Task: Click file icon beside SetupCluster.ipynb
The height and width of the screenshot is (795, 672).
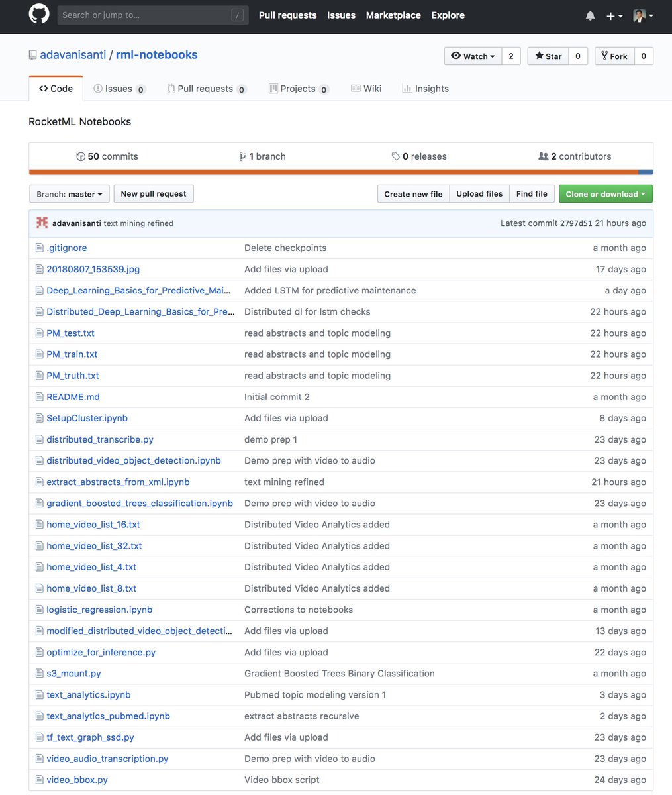Action: (39, 418)
